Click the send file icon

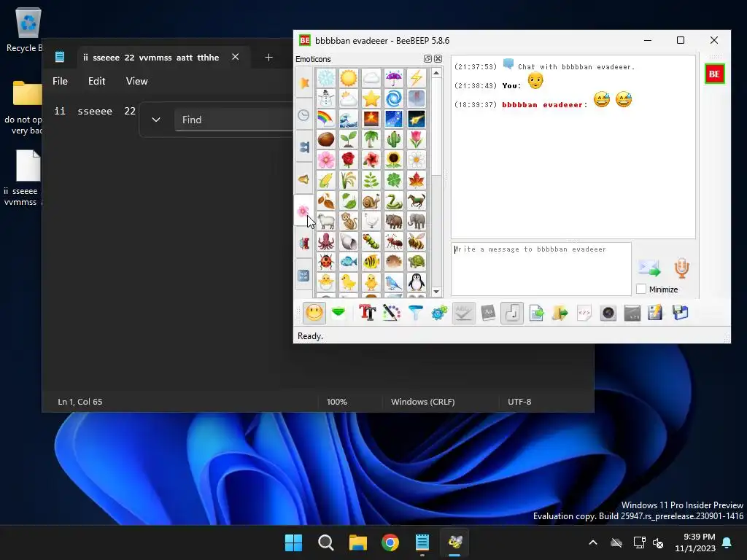click(x=536, y=313)
